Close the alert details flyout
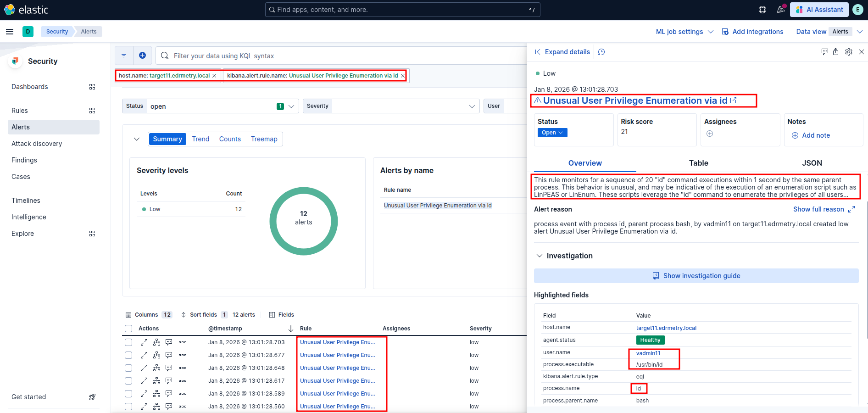This screenshot has height=413, width=868. (x=862, y=52)
